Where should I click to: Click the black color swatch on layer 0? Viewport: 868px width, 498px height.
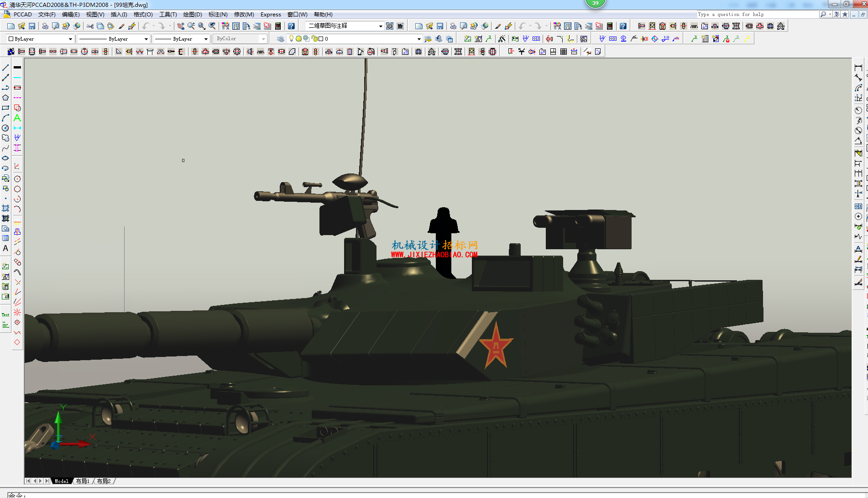(321, 39)
